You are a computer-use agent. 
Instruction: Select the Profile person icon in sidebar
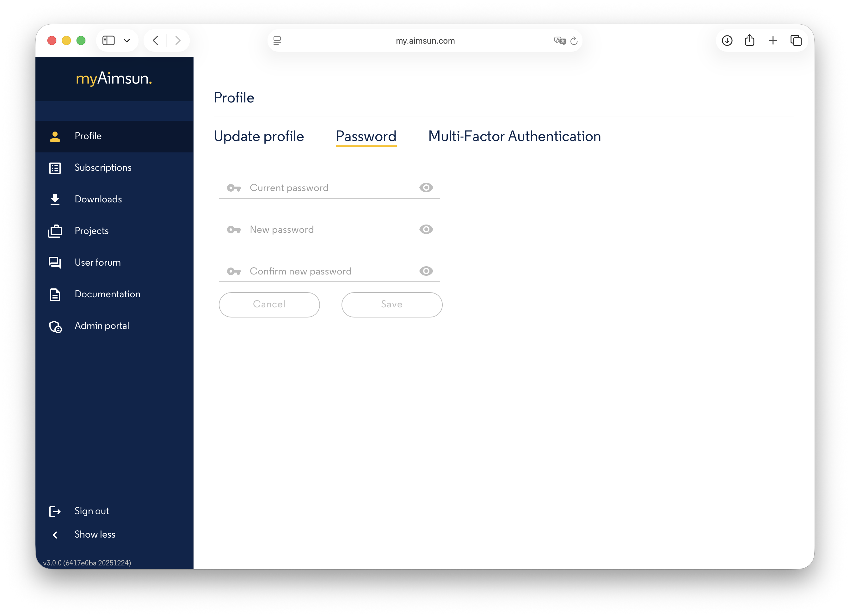55,136
